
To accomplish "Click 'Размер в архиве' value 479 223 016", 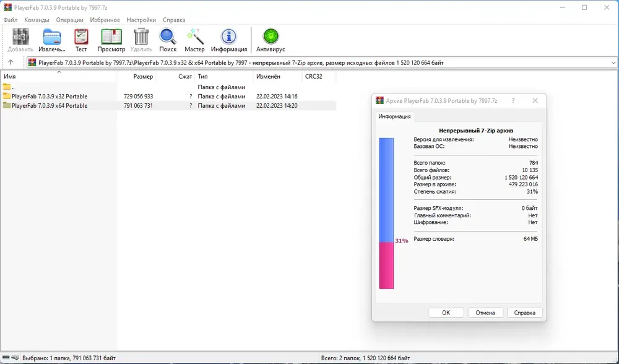I will tap(524, 184).
